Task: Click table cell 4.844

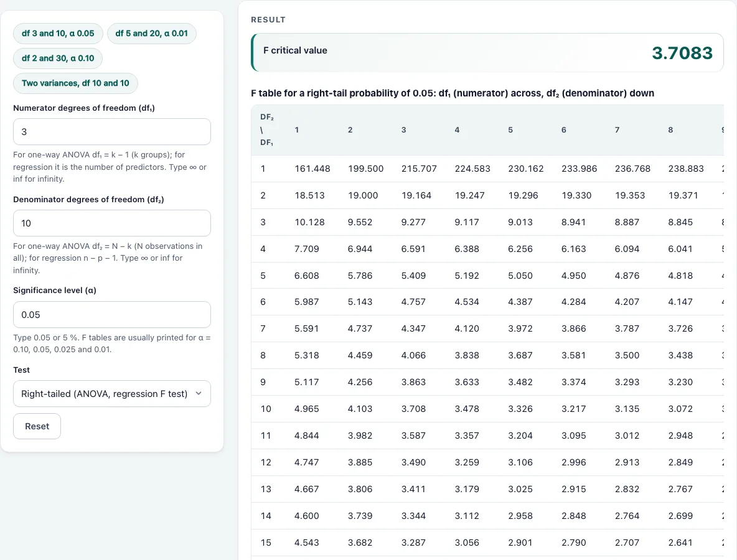Action: point(306,436)
